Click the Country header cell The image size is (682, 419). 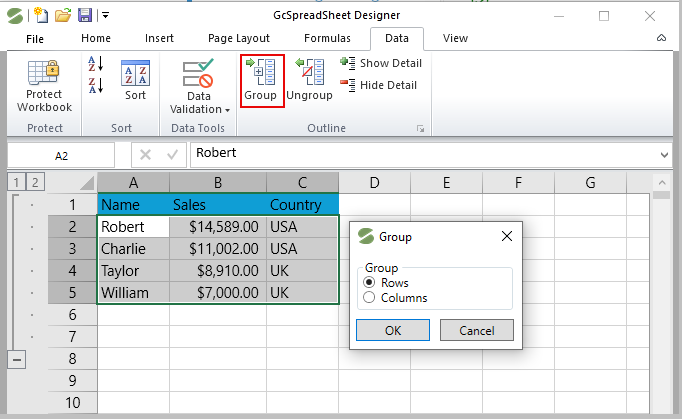tap(302, 204)
